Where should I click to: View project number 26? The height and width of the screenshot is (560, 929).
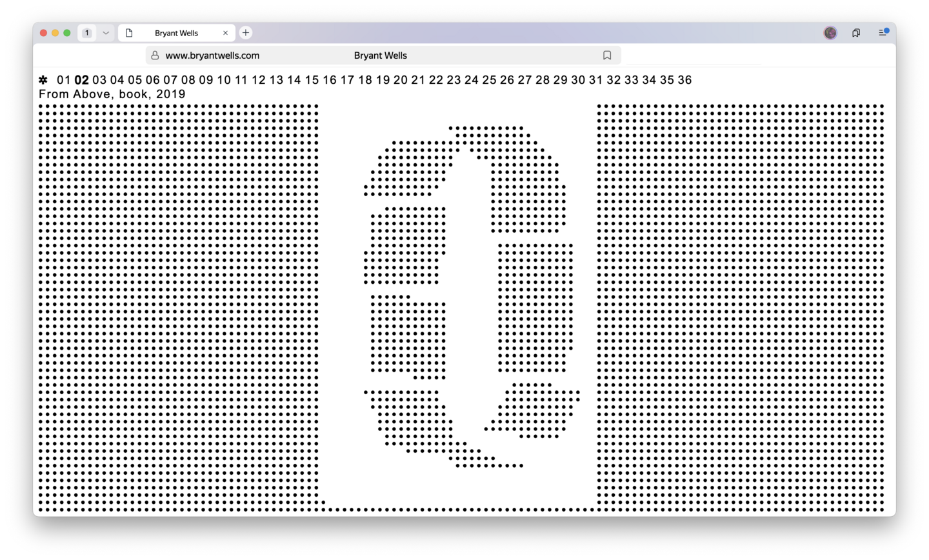click(x=507, y=80)
